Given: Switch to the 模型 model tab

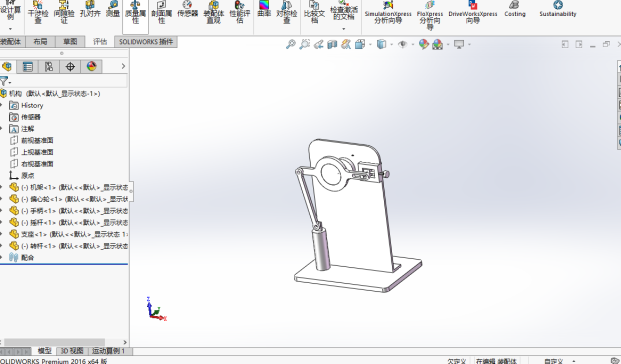Looking at the screenshot, I should click(44, 351).
